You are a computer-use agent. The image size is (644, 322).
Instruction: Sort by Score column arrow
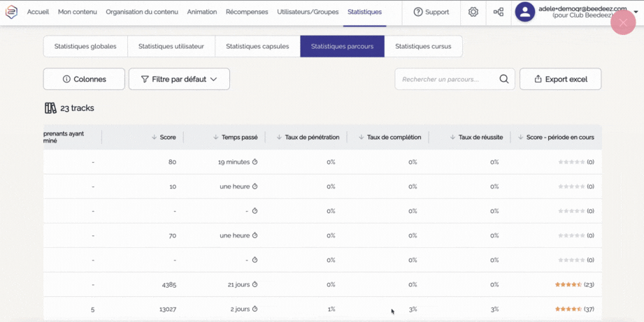(155, 138)
